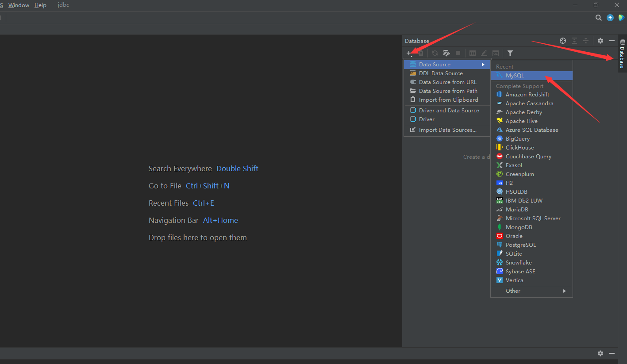Screen dimensions: 627x364
Task: Select the Driver menu entry
Action: pyautogui.click(x=447, y=119)
